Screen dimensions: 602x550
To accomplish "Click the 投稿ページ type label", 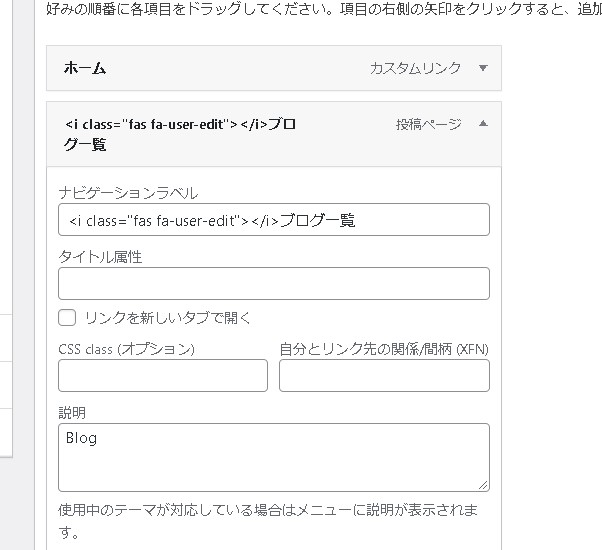I will [428, 124].
